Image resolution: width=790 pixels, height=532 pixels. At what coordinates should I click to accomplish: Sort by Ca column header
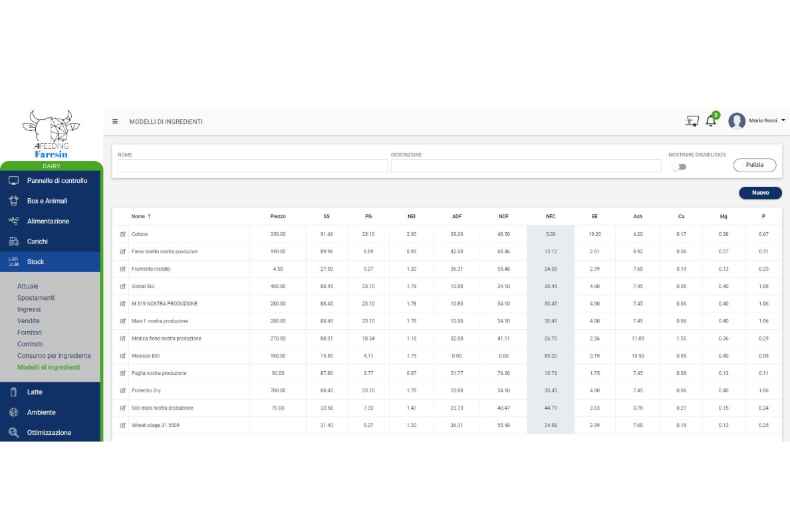[681, 216]
